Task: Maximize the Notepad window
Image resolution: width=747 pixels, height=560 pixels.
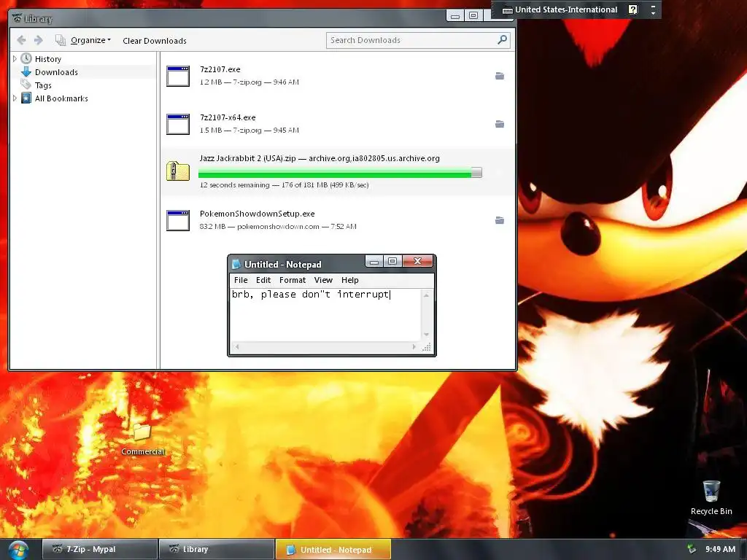Action: pyautogui.click(x=392, y=262)
